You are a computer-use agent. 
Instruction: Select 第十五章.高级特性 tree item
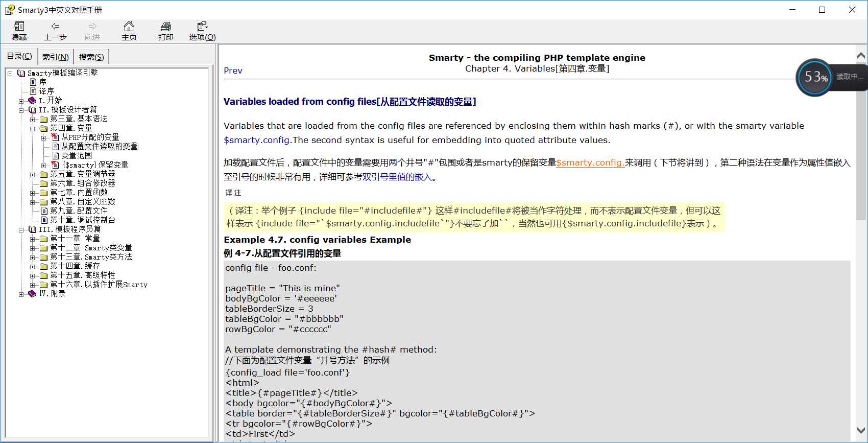[x=82, y=275]
